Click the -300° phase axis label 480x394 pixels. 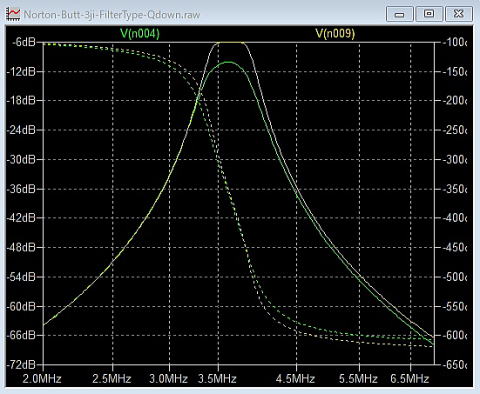(455, 159)
